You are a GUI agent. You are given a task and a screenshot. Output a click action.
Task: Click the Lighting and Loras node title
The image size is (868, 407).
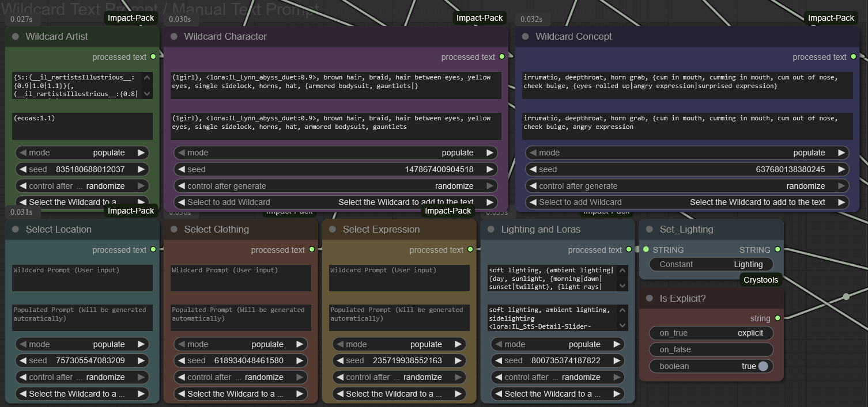click(541, 229)
